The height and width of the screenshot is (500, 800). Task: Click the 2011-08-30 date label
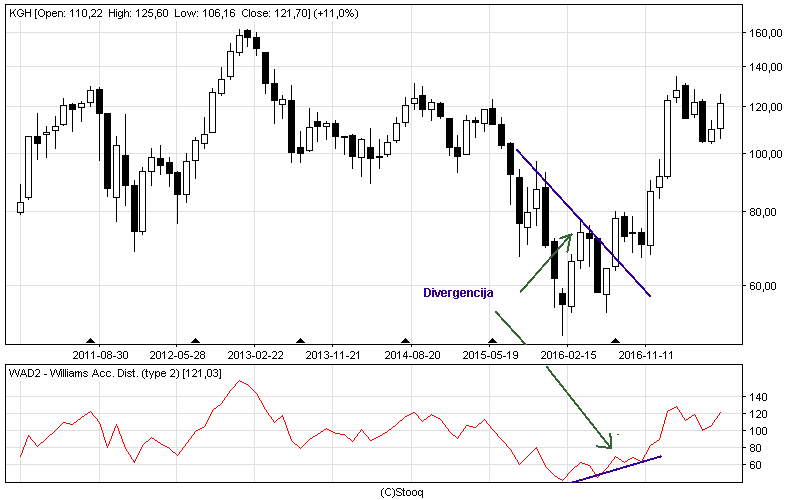pos(101,355)
